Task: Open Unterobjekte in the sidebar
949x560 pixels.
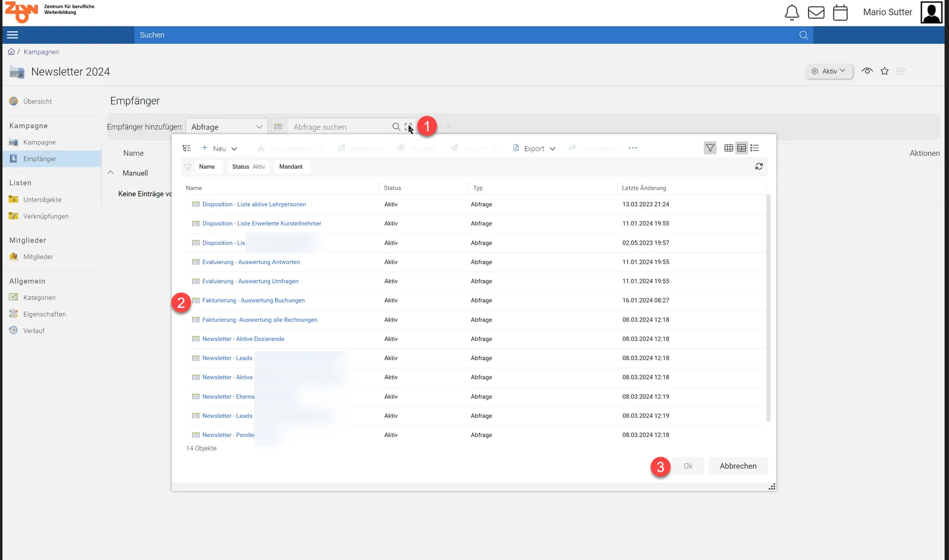Action: (x=42, y=200)
